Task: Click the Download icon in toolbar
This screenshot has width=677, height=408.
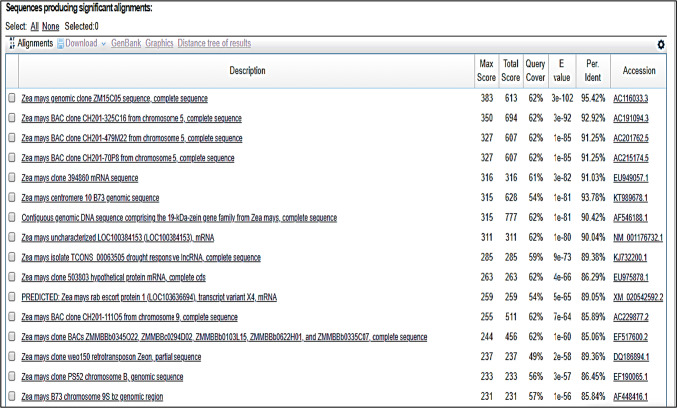Action: coord(61,44)
